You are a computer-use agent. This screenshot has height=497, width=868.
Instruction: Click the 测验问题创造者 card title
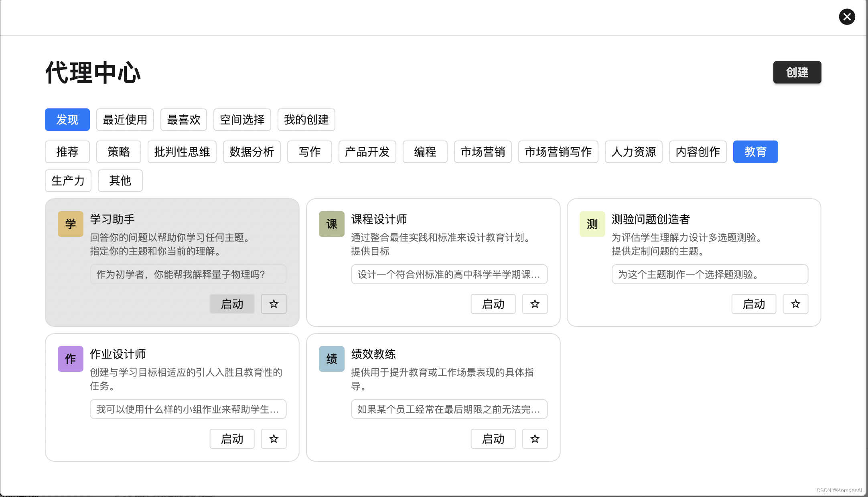click(x=651, y=219)
